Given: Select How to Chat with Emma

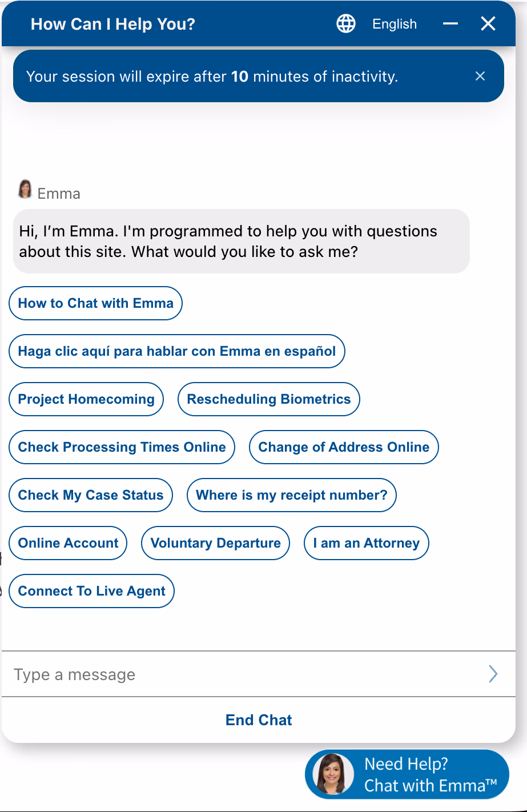Looking at the screenshot, I should [95, 303].
